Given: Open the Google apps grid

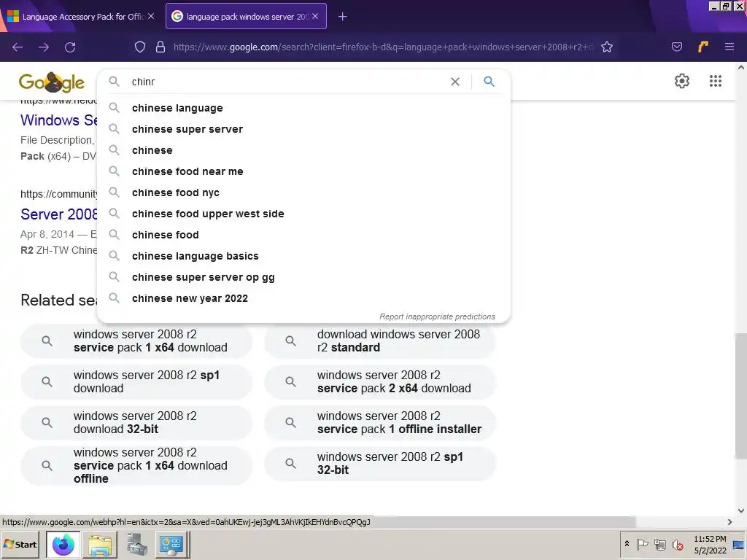Looking at the screenshot, I should 716,81.
